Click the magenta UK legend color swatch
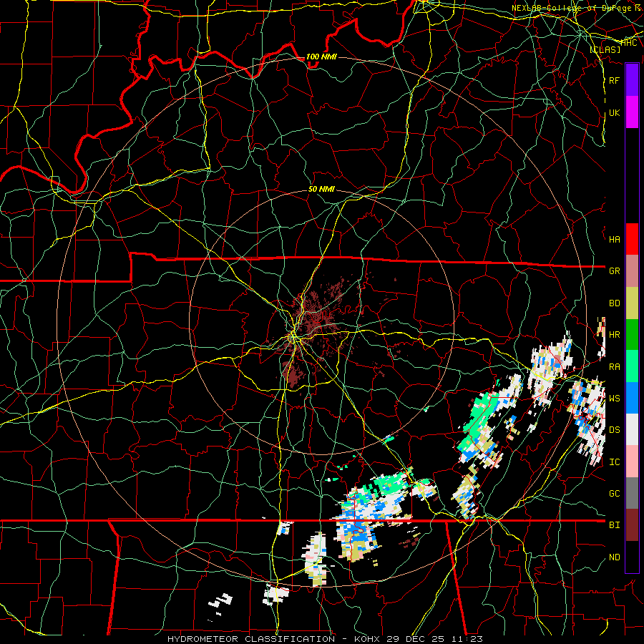This screenshot has width=644, height=644. pos(632,112)
